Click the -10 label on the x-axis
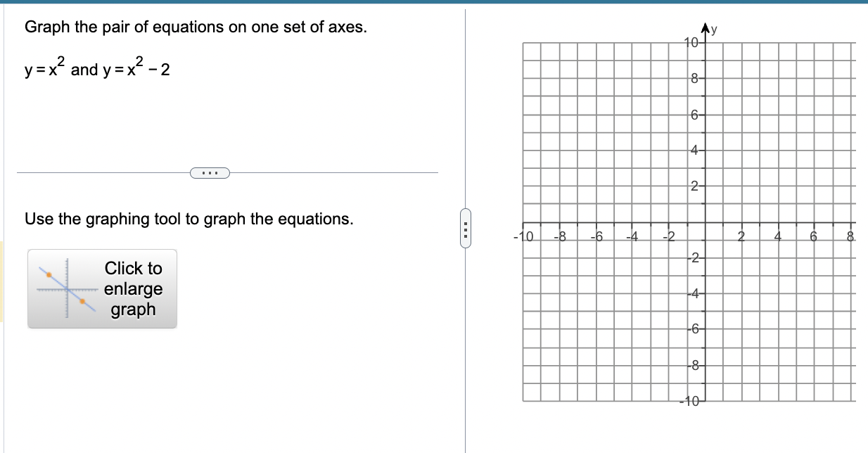Image resolution: width=868 pixels, height=453 pixels. tap(522, 236)
